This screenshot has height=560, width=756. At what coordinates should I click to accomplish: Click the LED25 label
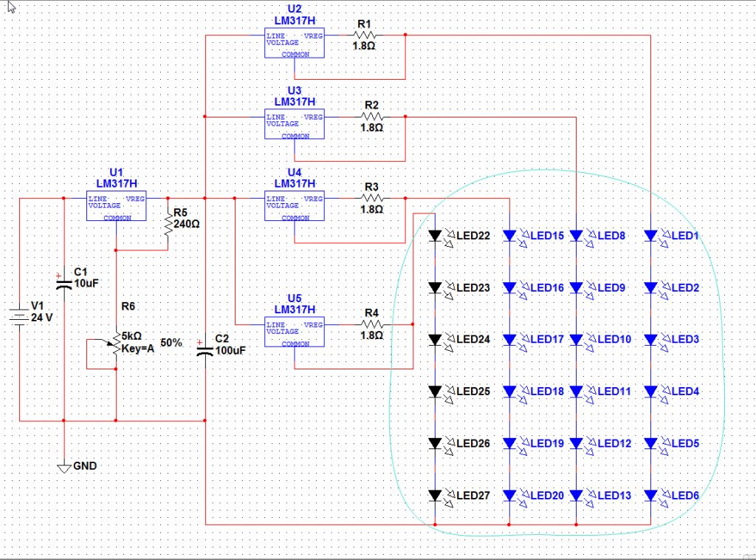[x=473, y=391]
